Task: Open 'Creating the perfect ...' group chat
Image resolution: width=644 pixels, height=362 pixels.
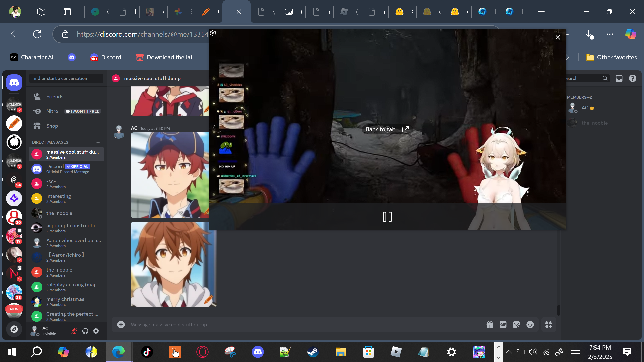Action: pyautogui.click(x=66, y=316)
